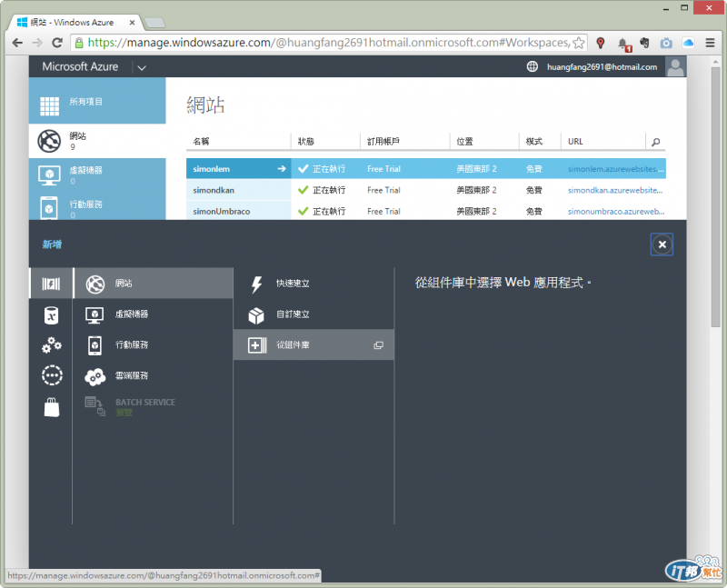Click the camera screenshot extension icon

[x=666, y=43]
